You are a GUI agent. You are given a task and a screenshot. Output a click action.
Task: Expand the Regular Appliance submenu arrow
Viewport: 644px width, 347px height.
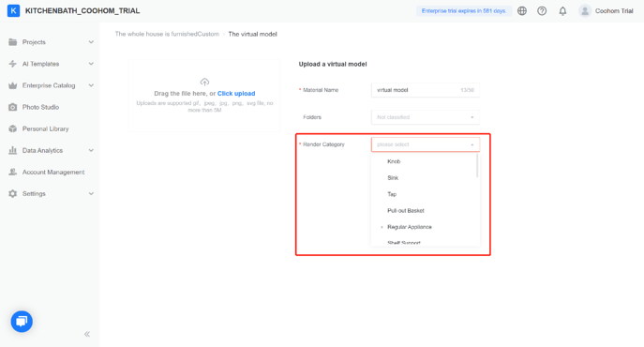point(382,227)
